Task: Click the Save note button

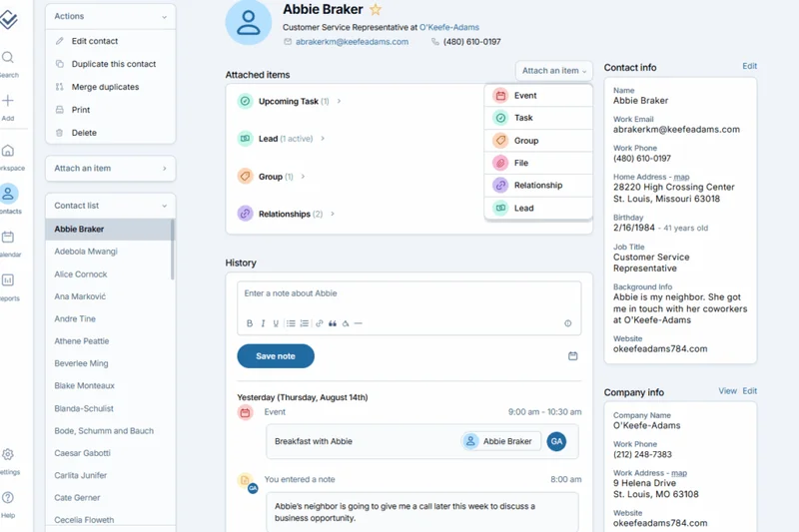Action: click(276, 356)
